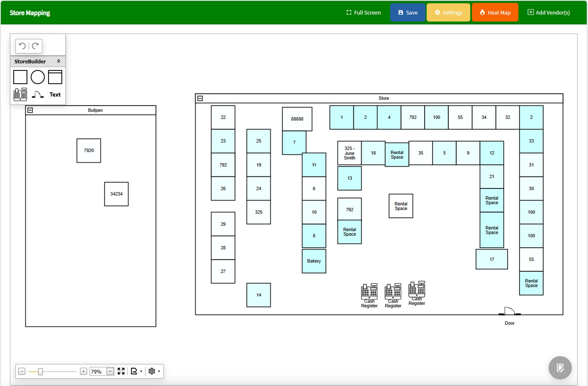Open the zoom percentage dropdown
The image size is (588, 386).
click(110, 371)
